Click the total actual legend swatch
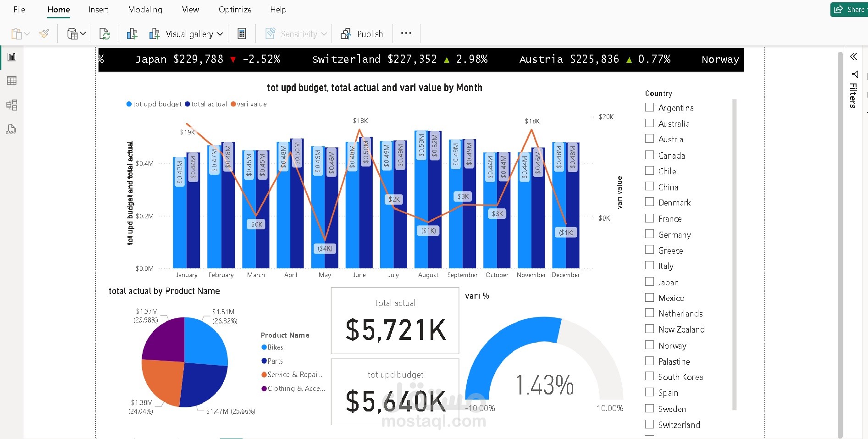868x439 pixels. point(188,104)
